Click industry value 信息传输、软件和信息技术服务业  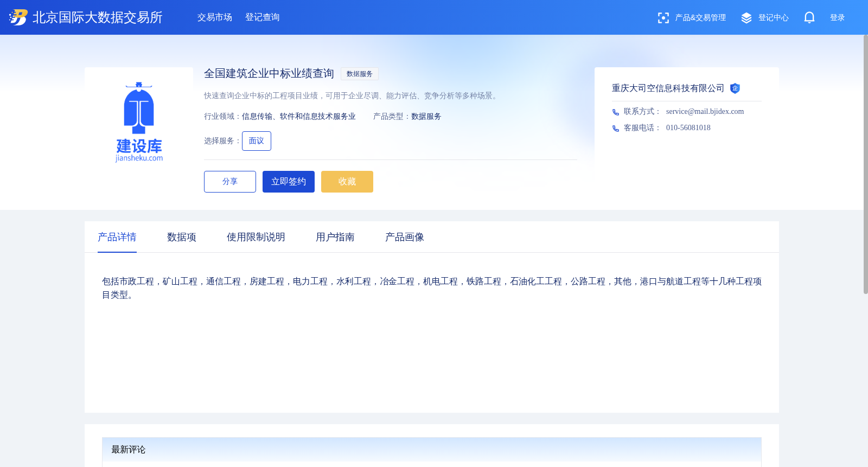point(299,117)
